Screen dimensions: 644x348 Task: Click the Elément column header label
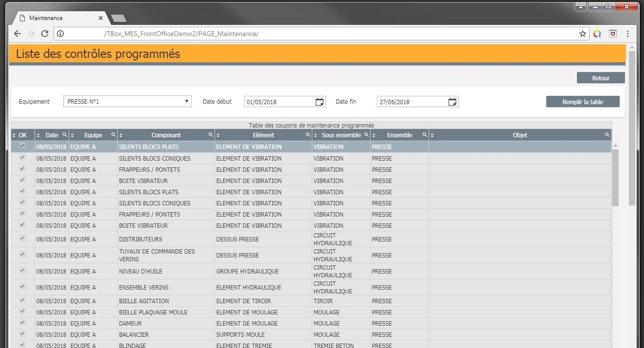pyautogui.click(x=264, y=135)
